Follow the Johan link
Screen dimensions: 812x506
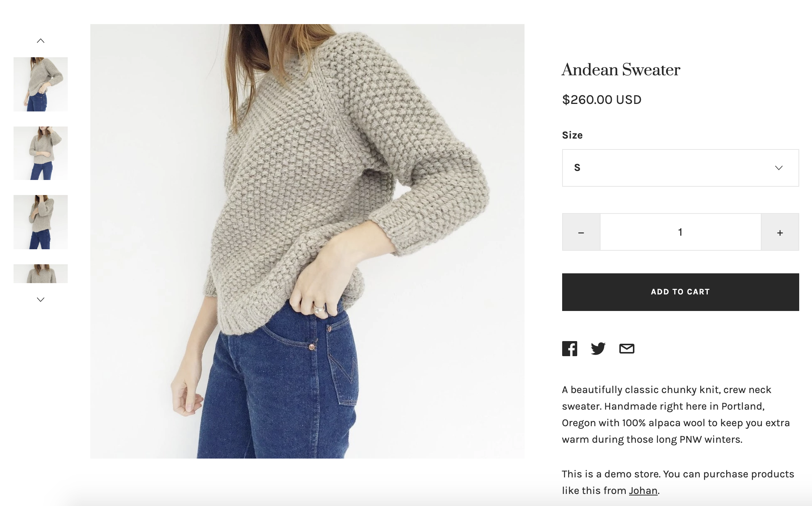point(643,491)
